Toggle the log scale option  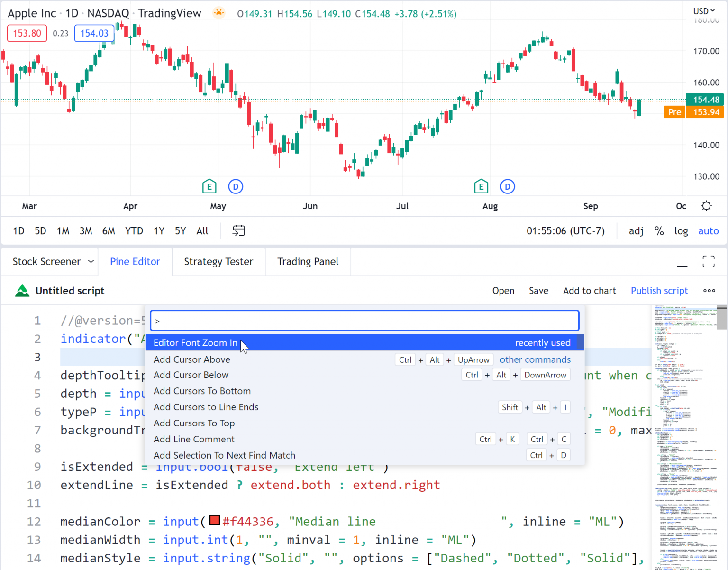point(681,231)
